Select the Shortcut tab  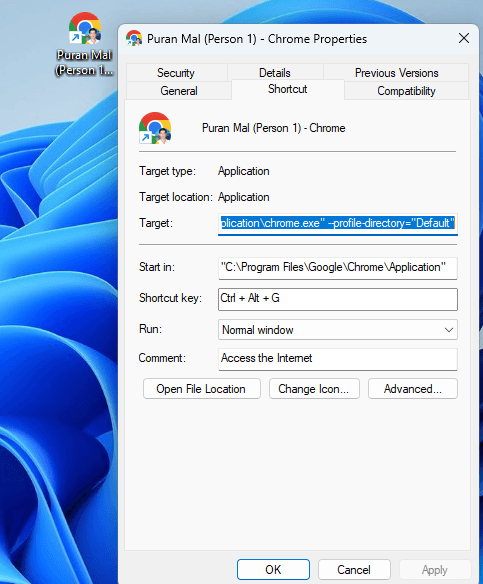pyautogui.click(x=287, y=89)
